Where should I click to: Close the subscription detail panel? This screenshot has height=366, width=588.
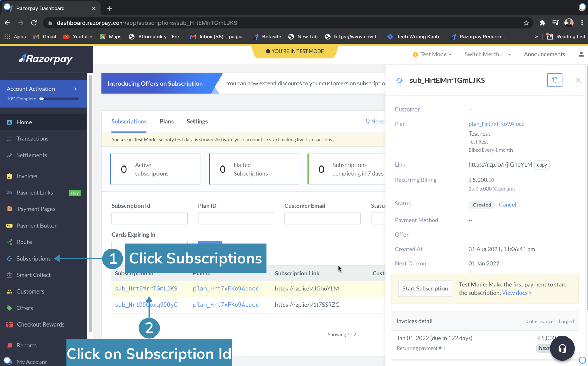tap(578, 80)
